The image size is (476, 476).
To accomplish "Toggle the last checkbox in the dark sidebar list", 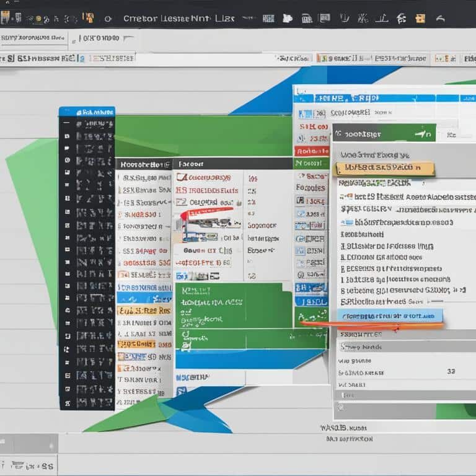I will 67,400.
